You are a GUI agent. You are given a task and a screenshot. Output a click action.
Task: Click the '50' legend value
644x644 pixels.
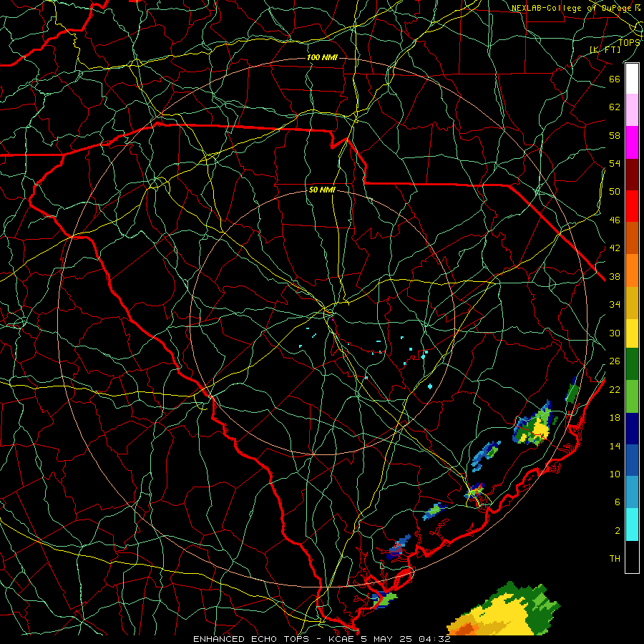(x=615, y=192)
